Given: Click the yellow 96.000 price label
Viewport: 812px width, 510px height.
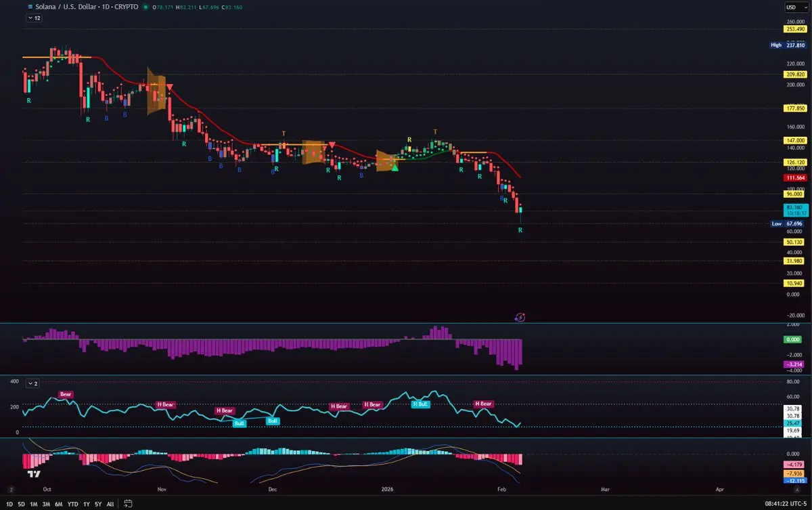Looking at the screenshot, I should point(794,193).
